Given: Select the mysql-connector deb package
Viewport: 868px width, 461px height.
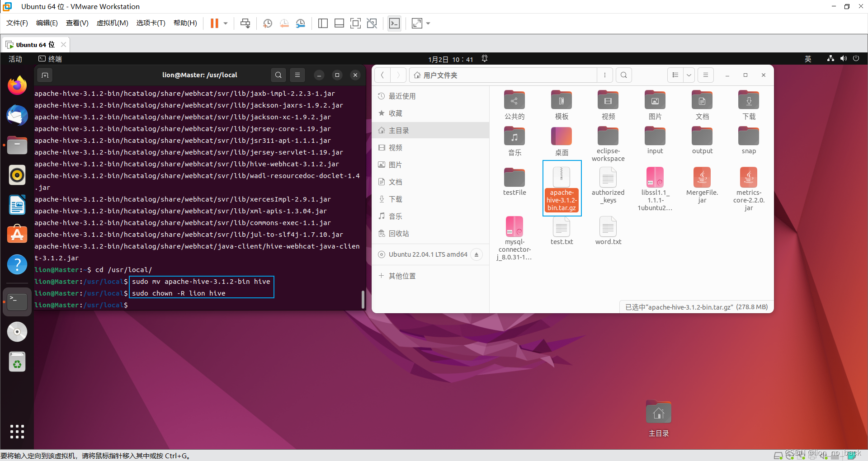Looking at the screenshot, I should [514, 238].
